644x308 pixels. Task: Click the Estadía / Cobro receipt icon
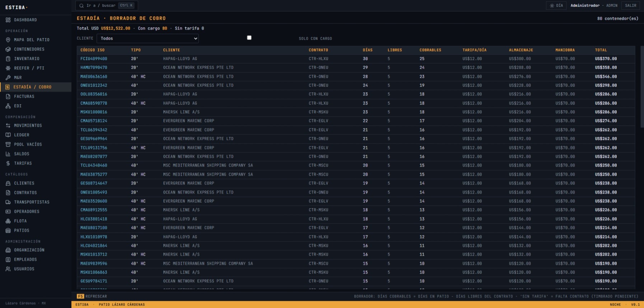[8, 87]
